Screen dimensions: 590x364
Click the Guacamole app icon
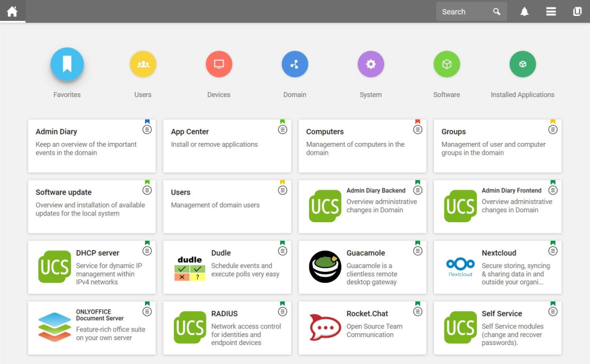point(324,266)
